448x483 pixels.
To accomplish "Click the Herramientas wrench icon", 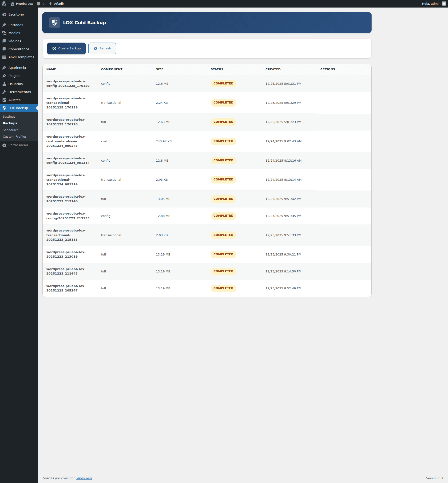I will (x=4, y=92).
